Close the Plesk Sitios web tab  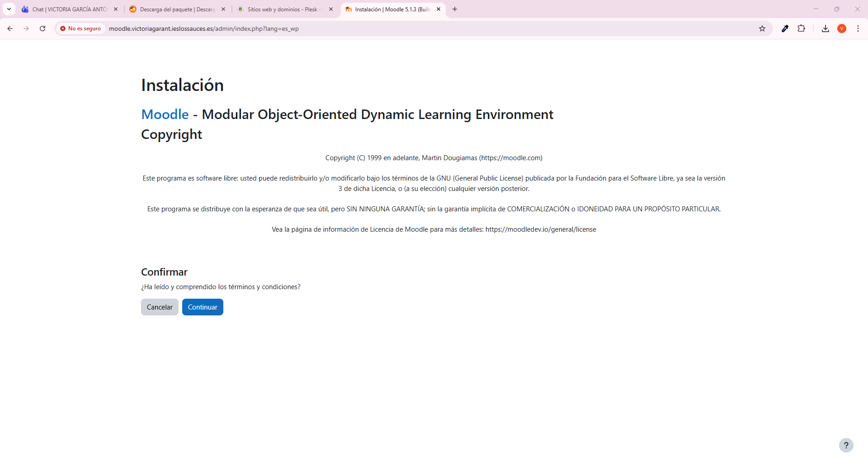(x=331, y=9)
